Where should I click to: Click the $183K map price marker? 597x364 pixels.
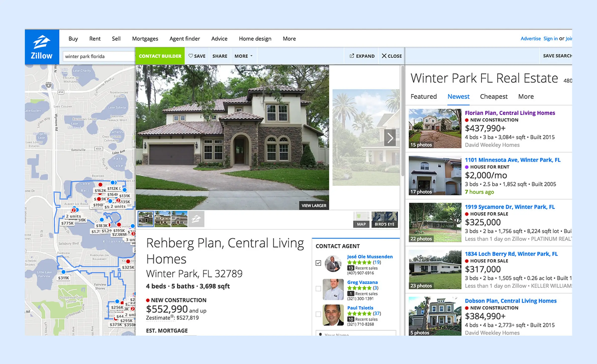point(102,226)
